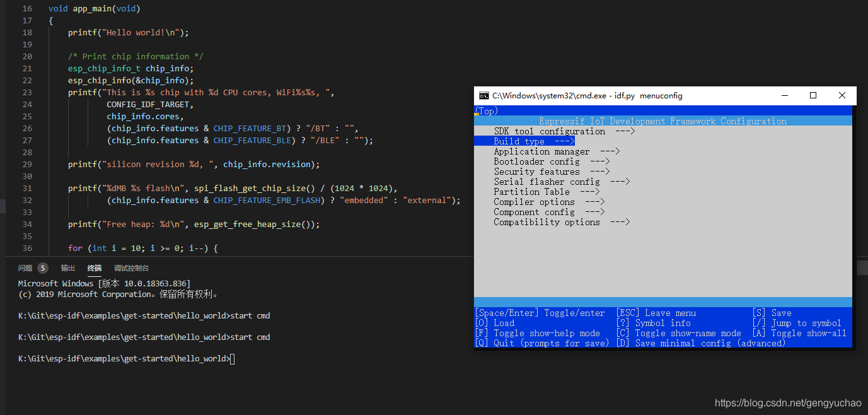Click the (Top) label in menuconfig
The height and width of the screenshot is (415, 868).
[486, 111]
